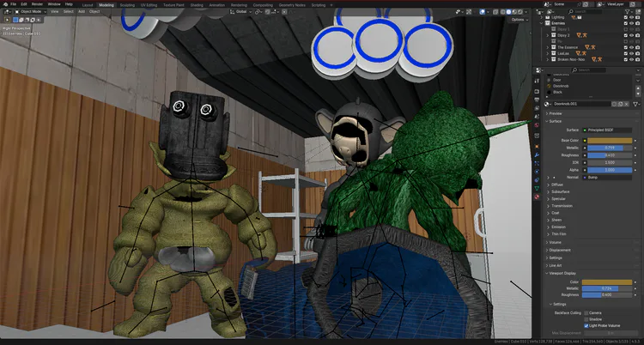
Task: Switch to Sculpting workspace tab
Action: (x=127, y=5)
